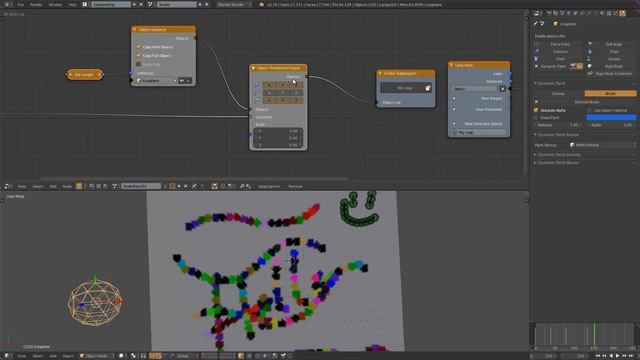This screenshot has width=640, height=360.
Task: Play the animation in the timeline
Action: pos(618,356)
